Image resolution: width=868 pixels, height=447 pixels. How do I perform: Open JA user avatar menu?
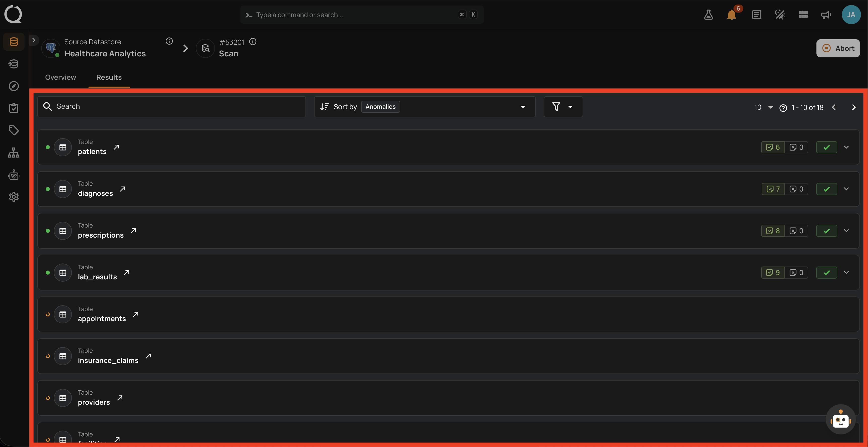tap(851, 15)
